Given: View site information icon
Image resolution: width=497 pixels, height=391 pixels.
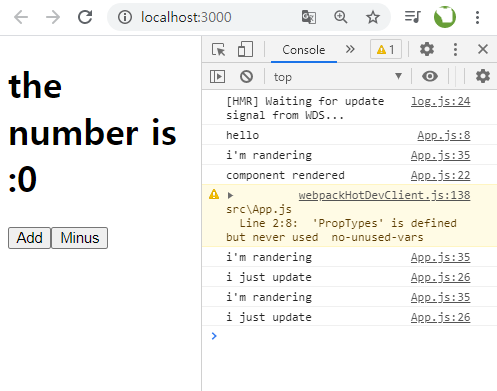Looking at the screenshot, I should [125, 17].
